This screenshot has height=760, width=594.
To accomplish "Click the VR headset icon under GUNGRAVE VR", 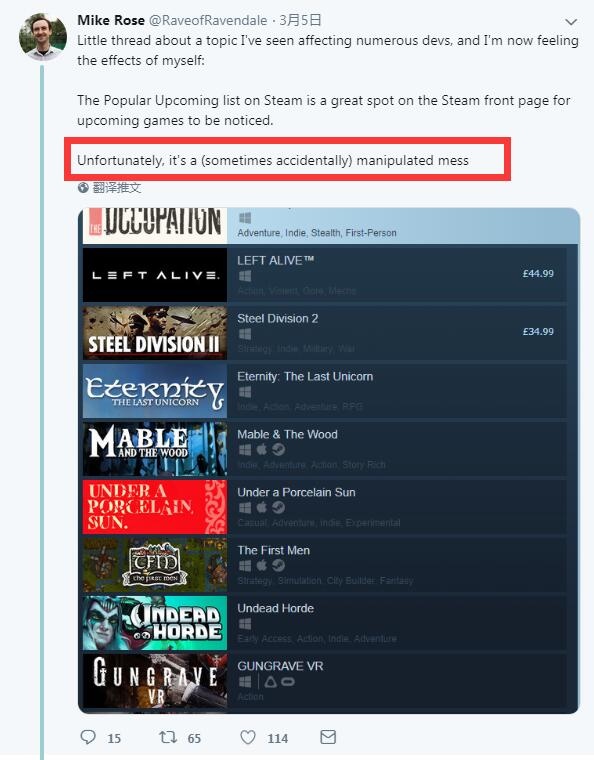I will pos(288,682).
